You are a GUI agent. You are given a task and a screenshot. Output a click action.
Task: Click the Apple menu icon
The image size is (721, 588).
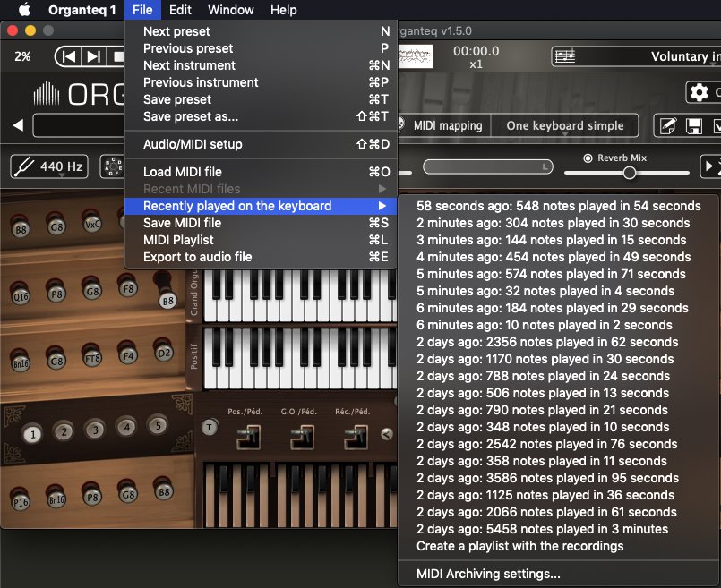coord(24,10)
